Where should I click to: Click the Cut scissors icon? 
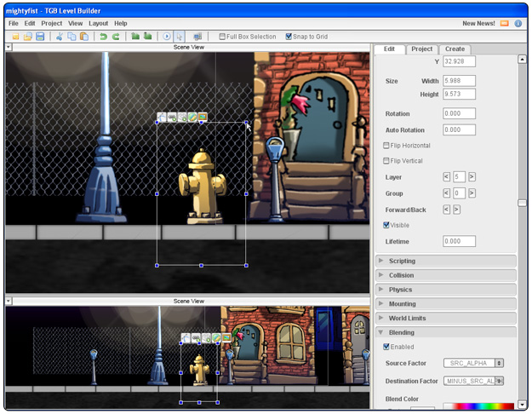coord(60,37)
